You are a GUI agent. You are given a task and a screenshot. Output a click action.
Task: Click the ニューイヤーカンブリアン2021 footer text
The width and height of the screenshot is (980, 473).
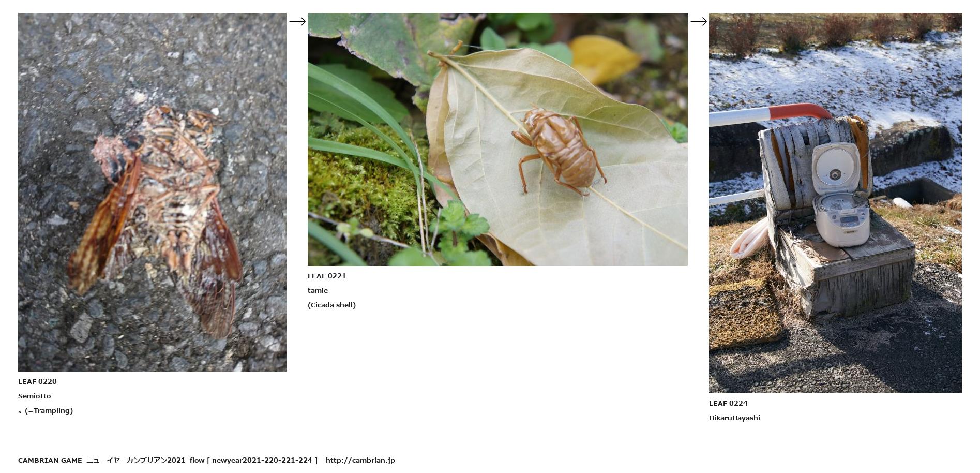click(135, 460)
